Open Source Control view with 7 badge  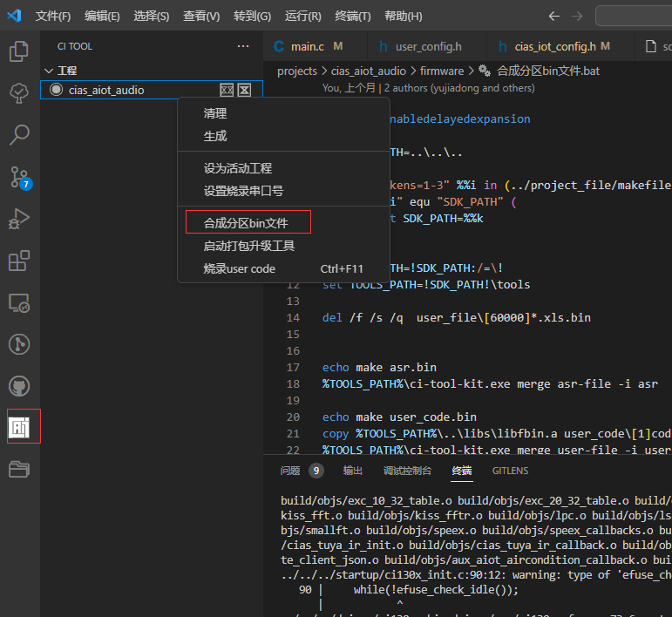pos(20,178)
